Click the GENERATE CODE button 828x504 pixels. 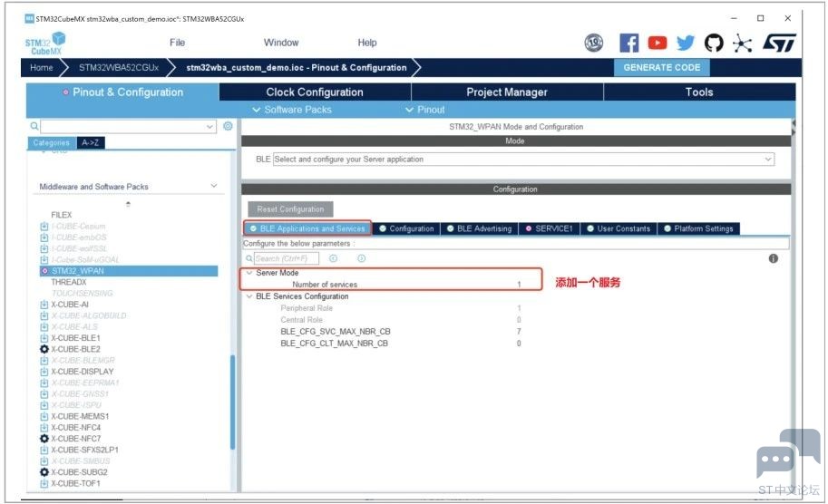click(x=662, y=68)
